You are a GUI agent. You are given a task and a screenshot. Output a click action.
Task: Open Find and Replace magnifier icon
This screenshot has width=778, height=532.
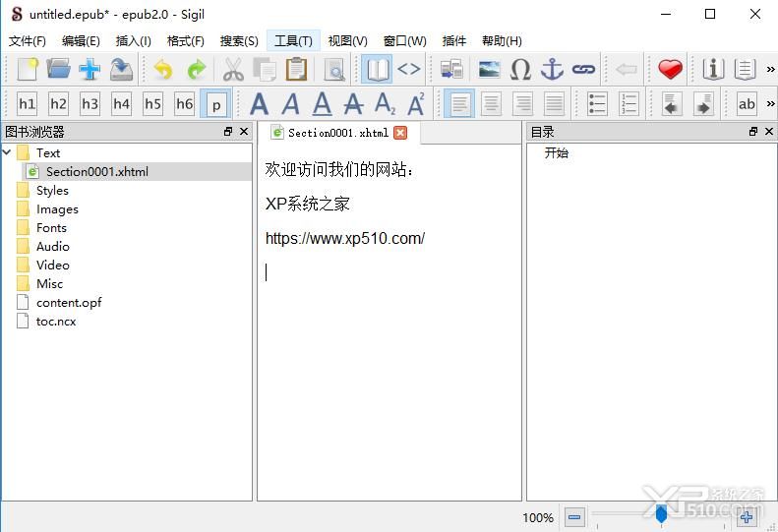pos(334,69)
